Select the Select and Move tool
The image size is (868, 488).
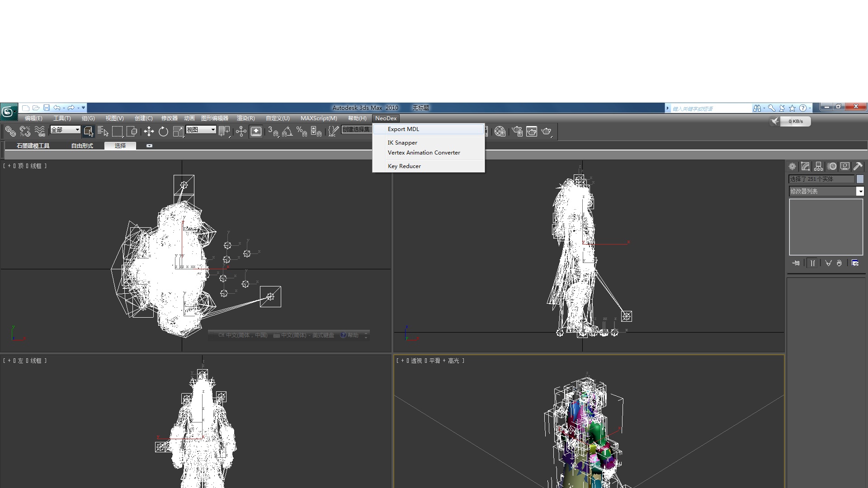coord(149,131)
